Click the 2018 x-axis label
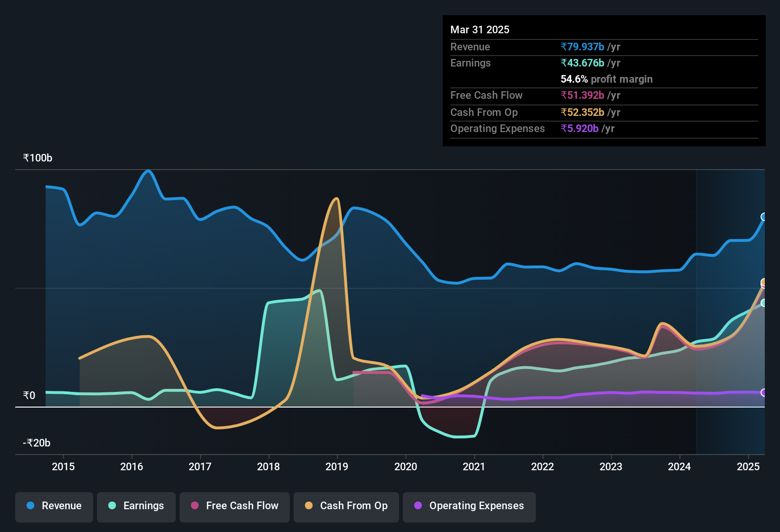The width and height of the screenshot is (780, 532). pyautogui.click(x=268, y=466)
